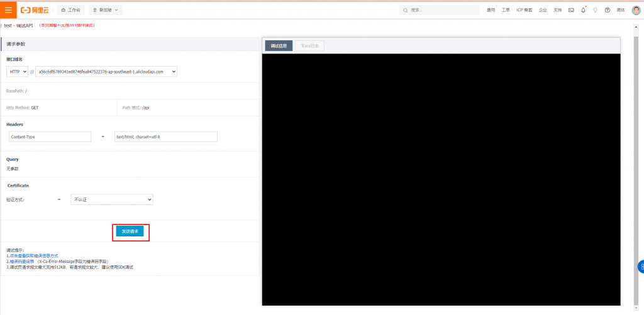This screenshot has height=315, width=644.
Task: Click the search magnifier icon
Action: click(x=406, y=10)
